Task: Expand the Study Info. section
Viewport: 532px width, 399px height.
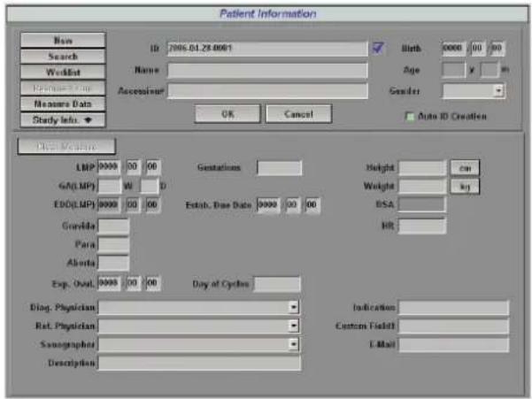Action: click(63, 119)
